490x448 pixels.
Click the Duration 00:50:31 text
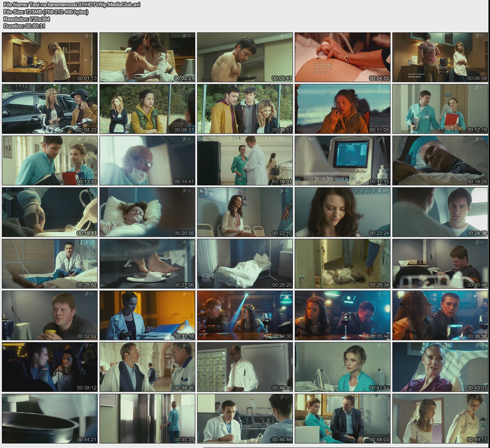(x=24, y=26)
